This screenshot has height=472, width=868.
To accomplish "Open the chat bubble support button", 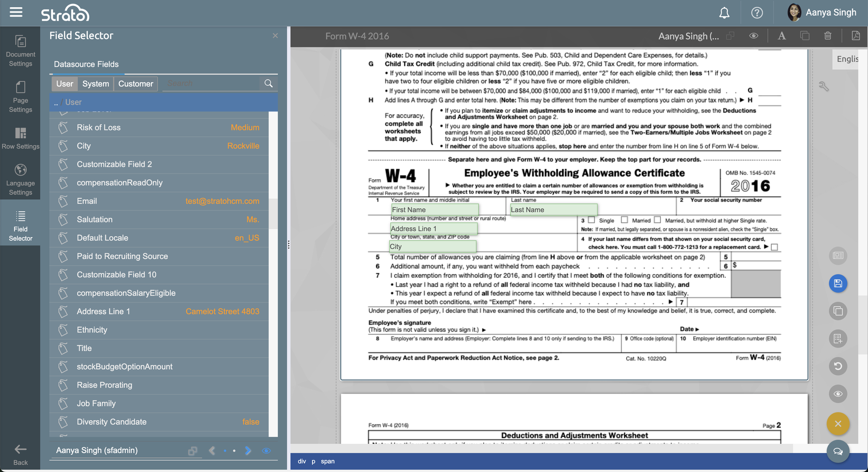I will click(838, 451).
